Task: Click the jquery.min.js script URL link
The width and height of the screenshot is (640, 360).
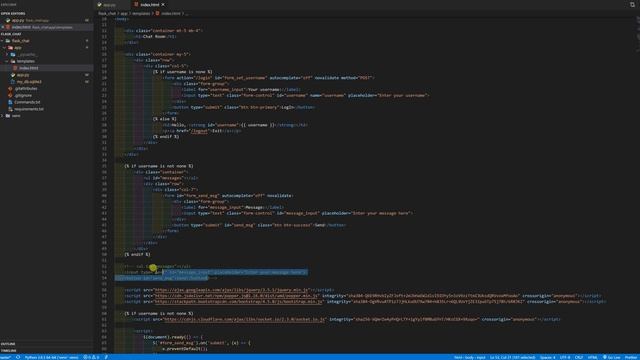Action: (x=232, y=290)
